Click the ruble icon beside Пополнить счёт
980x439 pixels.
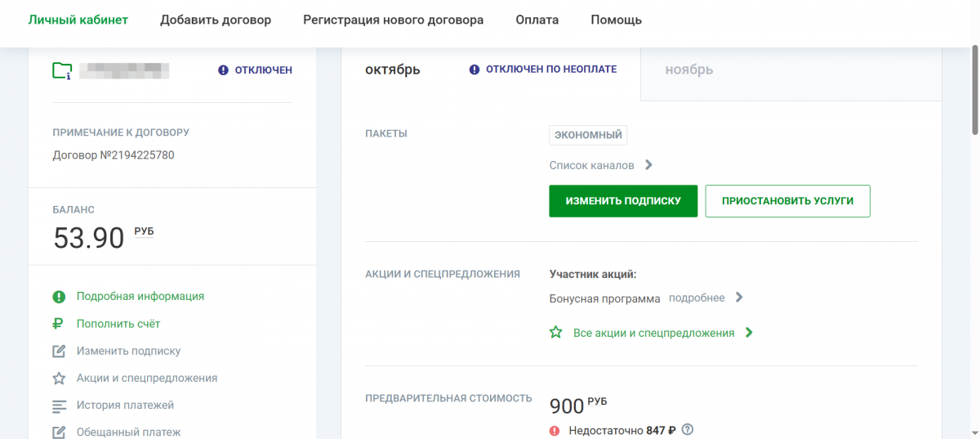point(59,324)
